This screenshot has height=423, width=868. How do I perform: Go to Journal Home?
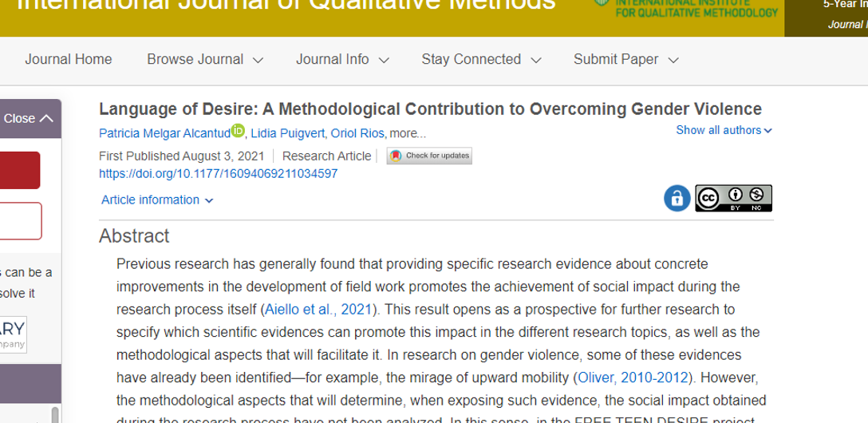coord(68,59)
